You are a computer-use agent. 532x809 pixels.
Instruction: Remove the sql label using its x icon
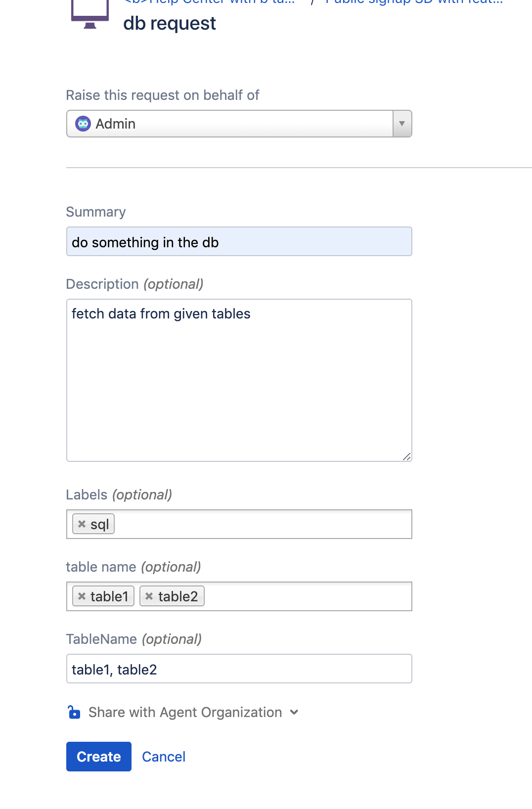tap(82, 524)
